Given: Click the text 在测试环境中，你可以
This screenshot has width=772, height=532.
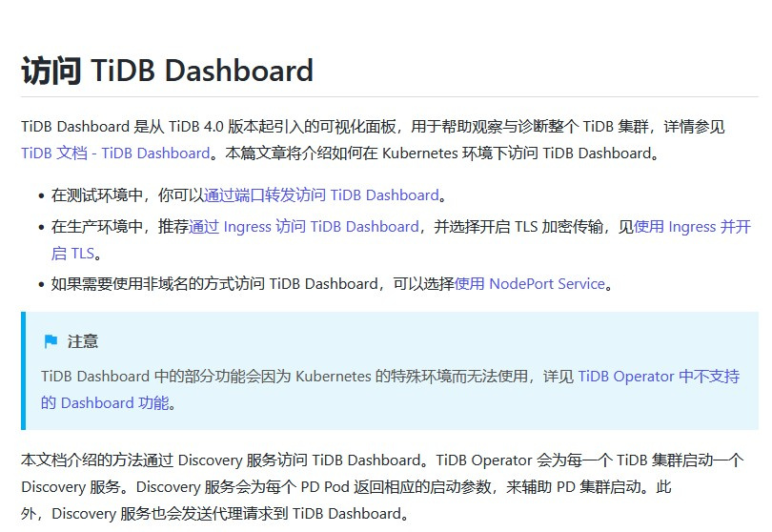Looking at the screenshot, I should pos(128,195).
